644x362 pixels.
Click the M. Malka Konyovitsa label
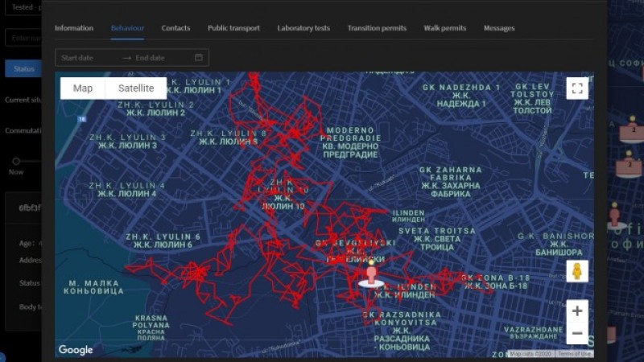[93, 287]
